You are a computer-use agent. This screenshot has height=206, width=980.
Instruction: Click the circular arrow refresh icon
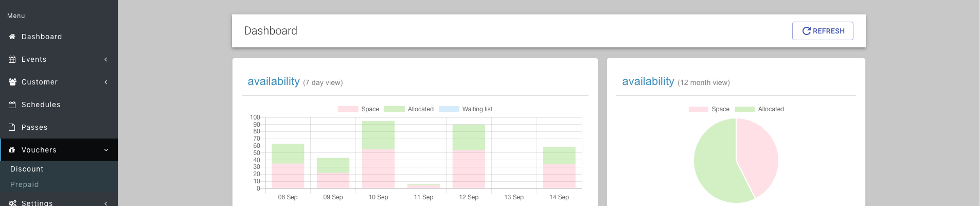806,31
